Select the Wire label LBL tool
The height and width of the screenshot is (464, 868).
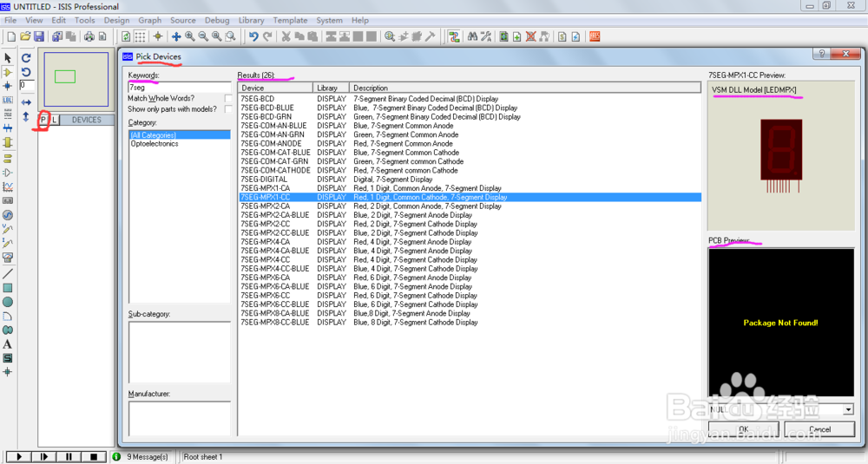(8, 100)
